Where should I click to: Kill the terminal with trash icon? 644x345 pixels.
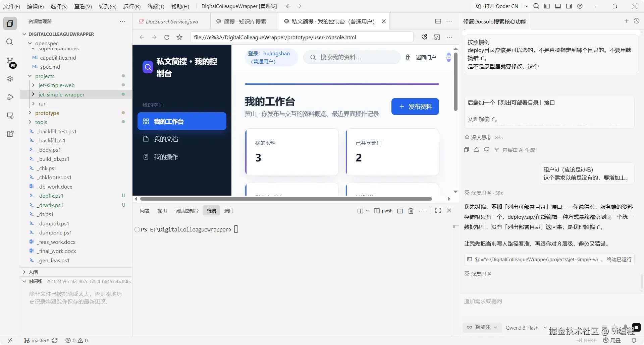[411, 211]
